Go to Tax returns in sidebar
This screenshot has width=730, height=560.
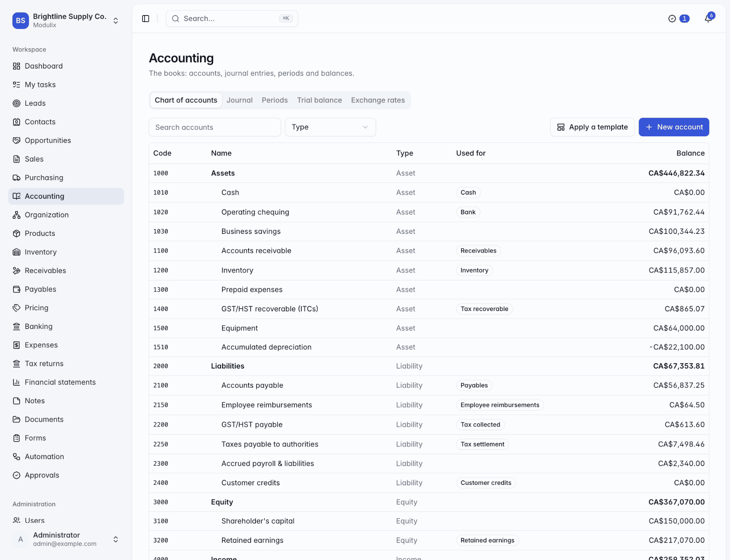(x=66, y=363)
